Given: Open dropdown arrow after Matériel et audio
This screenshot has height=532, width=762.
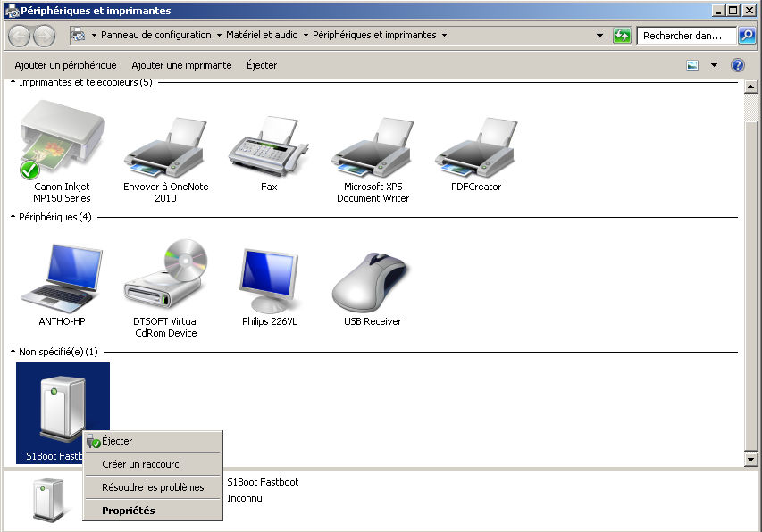Looking at the screenshot, I should [306, 36].
